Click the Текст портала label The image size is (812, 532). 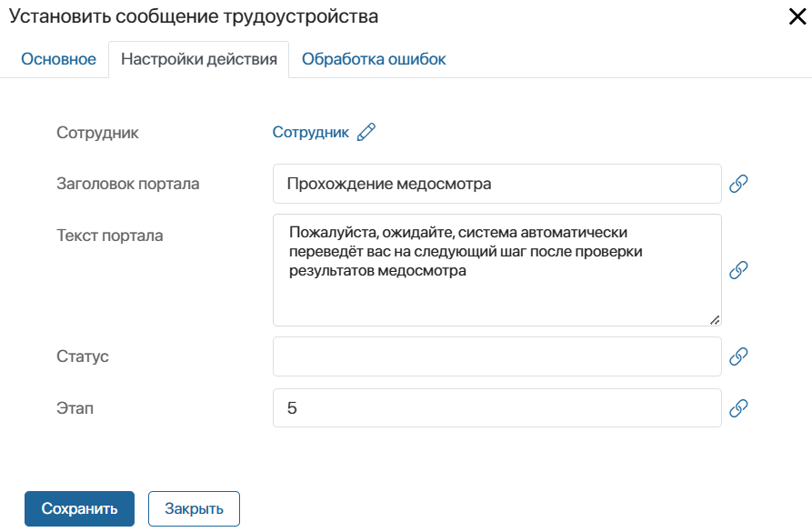(x=110, y=236)
